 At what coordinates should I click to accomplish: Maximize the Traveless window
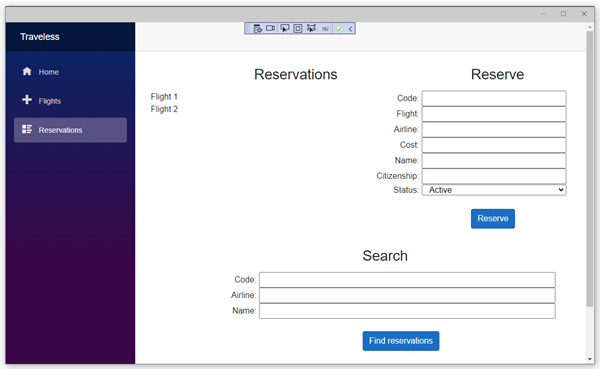click(563, 14)
